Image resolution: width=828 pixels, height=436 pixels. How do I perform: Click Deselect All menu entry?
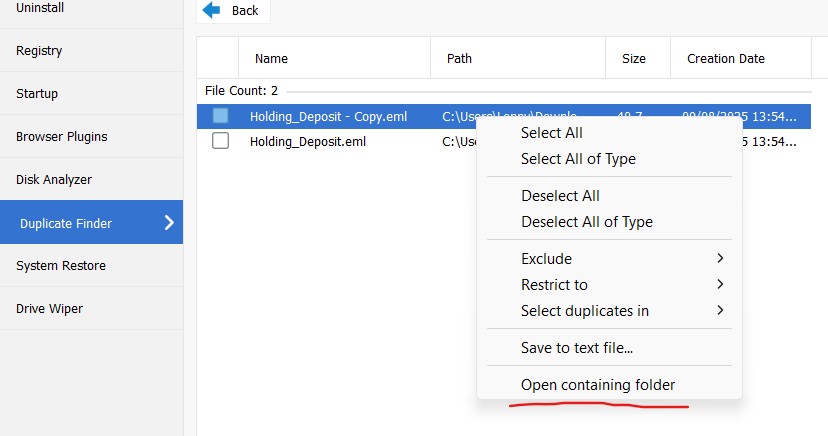click(560, 196)
